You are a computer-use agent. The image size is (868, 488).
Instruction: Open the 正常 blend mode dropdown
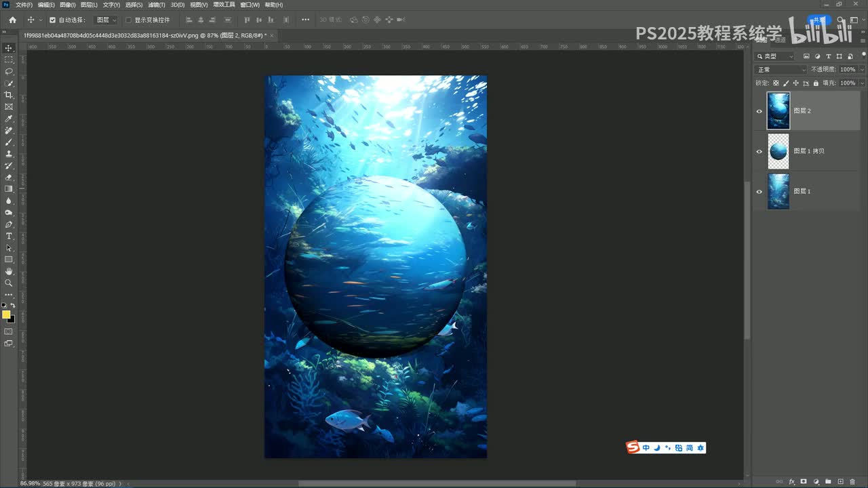pyautogui.click(x=781, y=70)
